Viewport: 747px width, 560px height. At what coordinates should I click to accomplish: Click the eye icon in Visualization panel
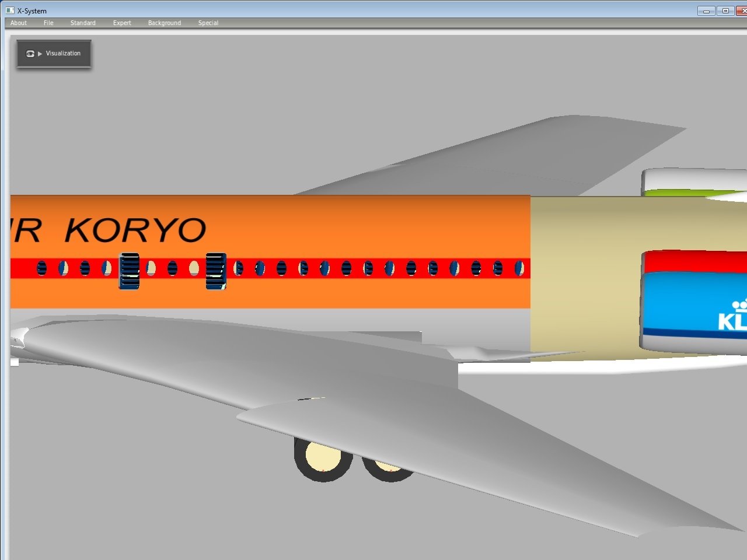pyautogui.click(x=30, y=54)
